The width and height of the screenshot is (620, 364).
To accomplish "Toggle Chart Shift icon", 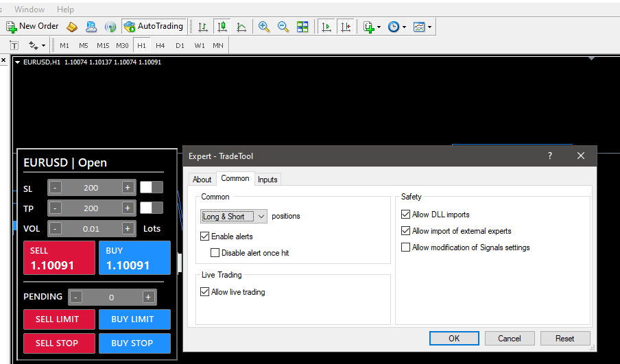I will click(x=346, y=27).
